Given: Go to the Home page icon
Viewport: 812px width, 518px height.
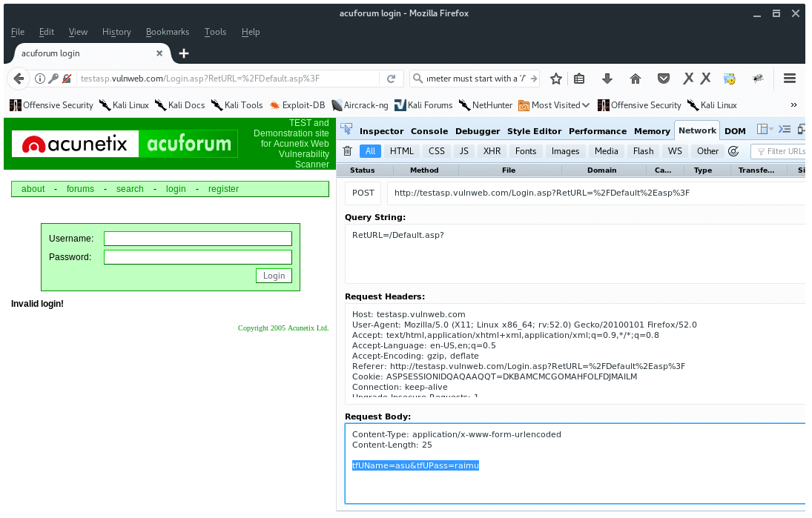Looking at the screenshot, I should [x=636, y=79].
